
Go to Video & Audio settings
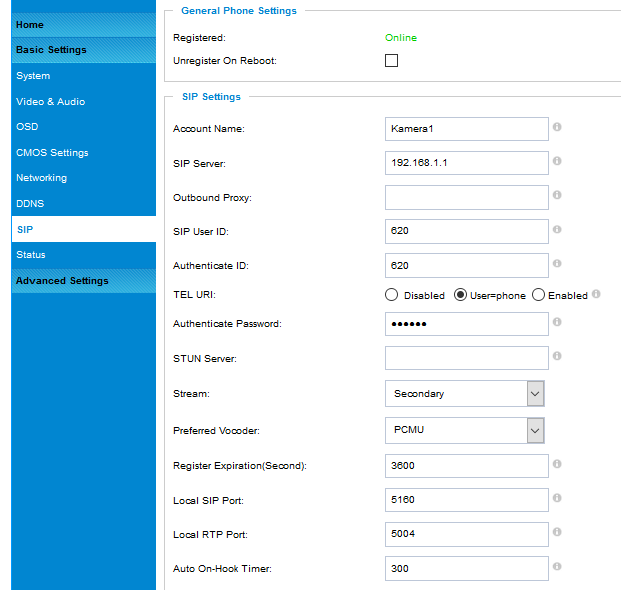click(x=50, y=101)
